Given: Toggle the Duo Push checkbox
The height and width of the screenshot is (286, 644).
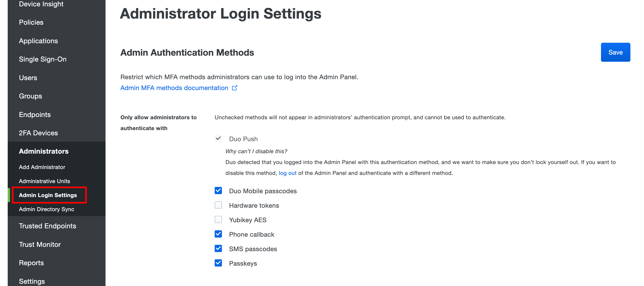Looking at the screenshot, I should [218, 139].
